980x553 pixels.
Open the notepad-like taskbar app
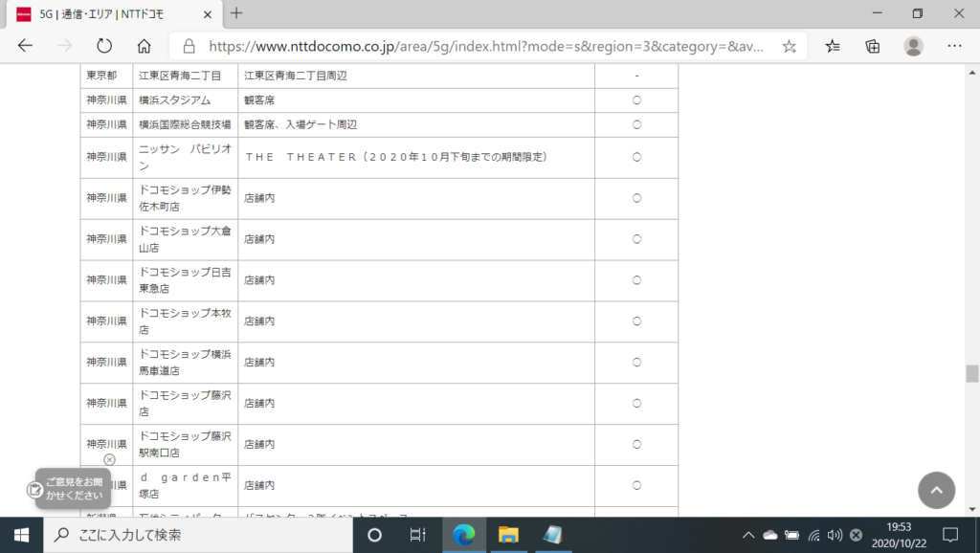[x=552, y=535]
